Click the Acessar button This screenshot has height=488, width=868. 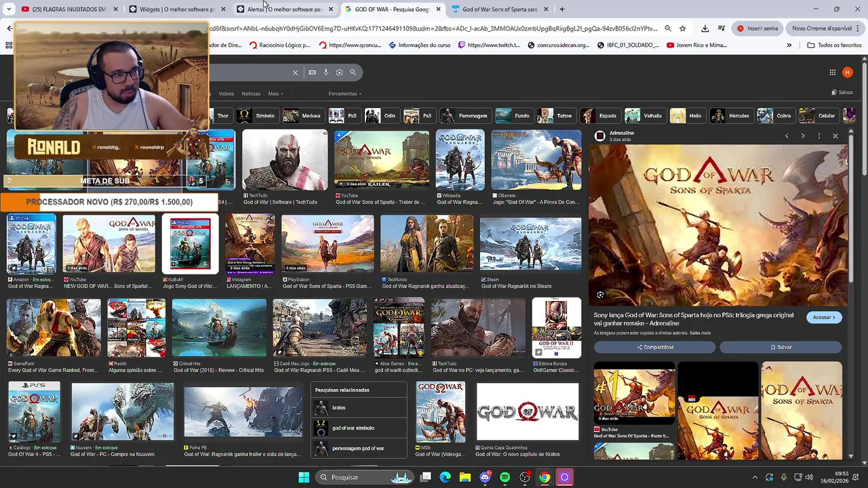pyautogui.click(x=824, y=317)
